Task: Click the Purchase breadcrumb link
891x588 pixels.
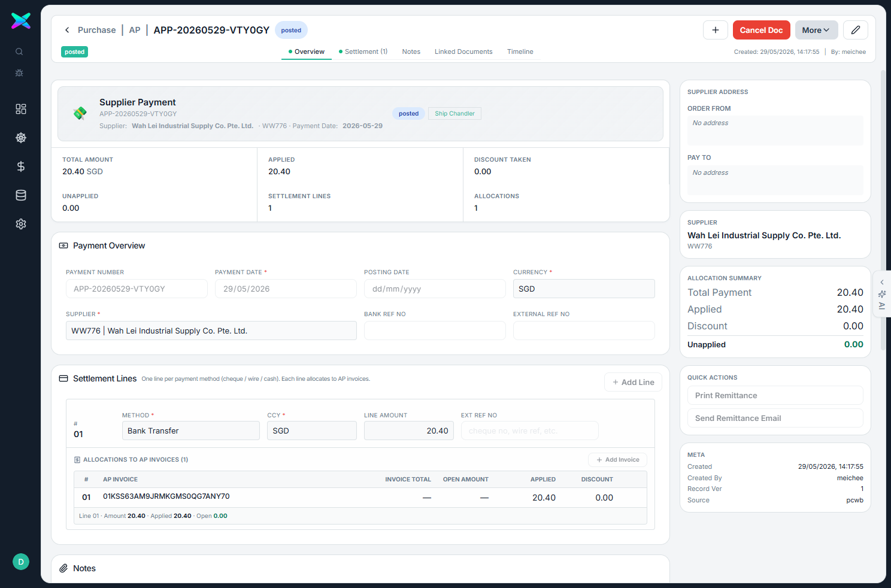Action: (97, 30)
